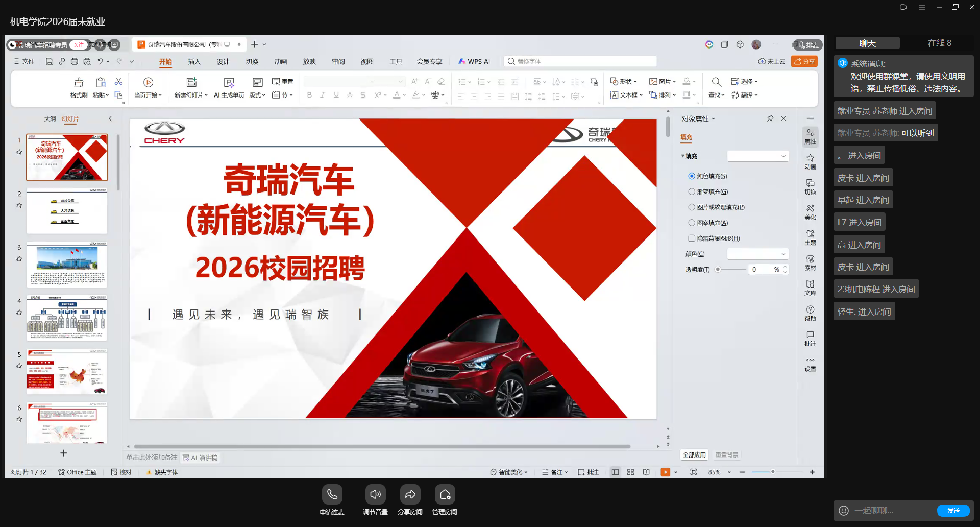Open AI 生成单页 tool

[229, 87]
